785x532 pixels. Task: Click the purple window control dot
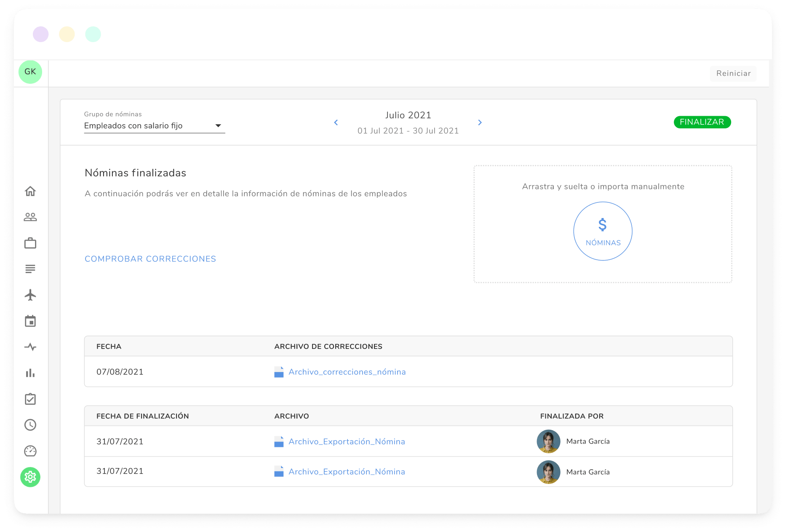pos(41,34)
